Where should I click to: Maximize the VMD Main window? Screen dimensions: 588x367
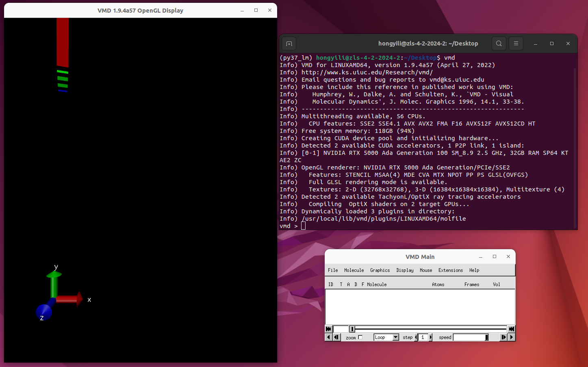(495, 256)
